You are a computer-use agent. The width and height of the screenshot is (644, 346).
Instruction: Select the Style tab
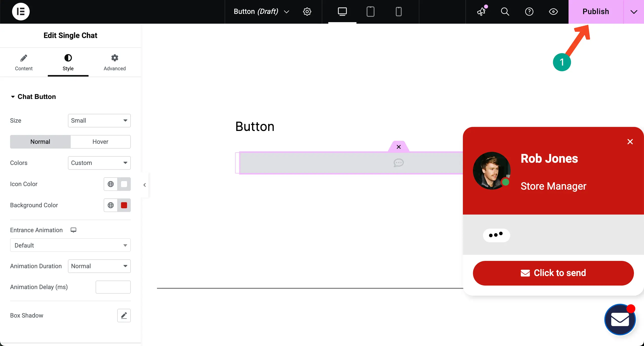[68, 62]
